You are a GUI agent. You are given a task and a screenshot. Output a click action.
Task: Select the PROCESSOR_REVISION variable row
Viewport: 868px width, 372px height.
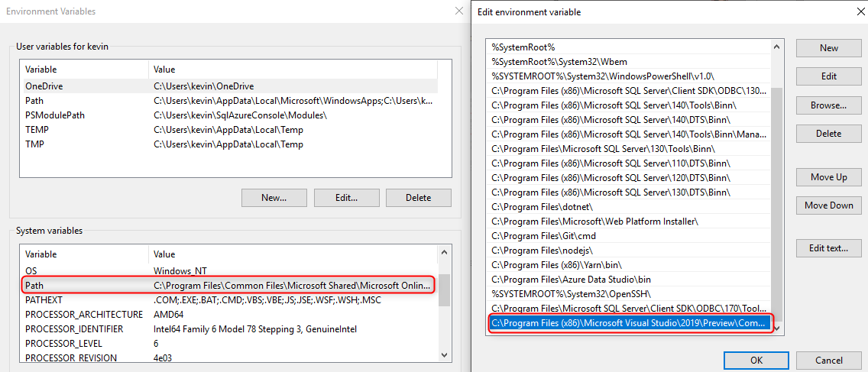coord(228,357)
